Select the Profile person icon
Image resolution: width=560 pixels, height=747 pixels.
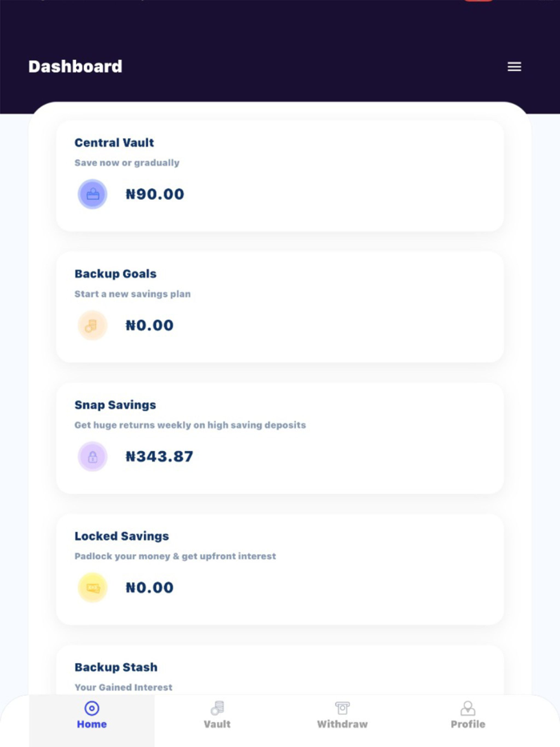coord(468,707)
